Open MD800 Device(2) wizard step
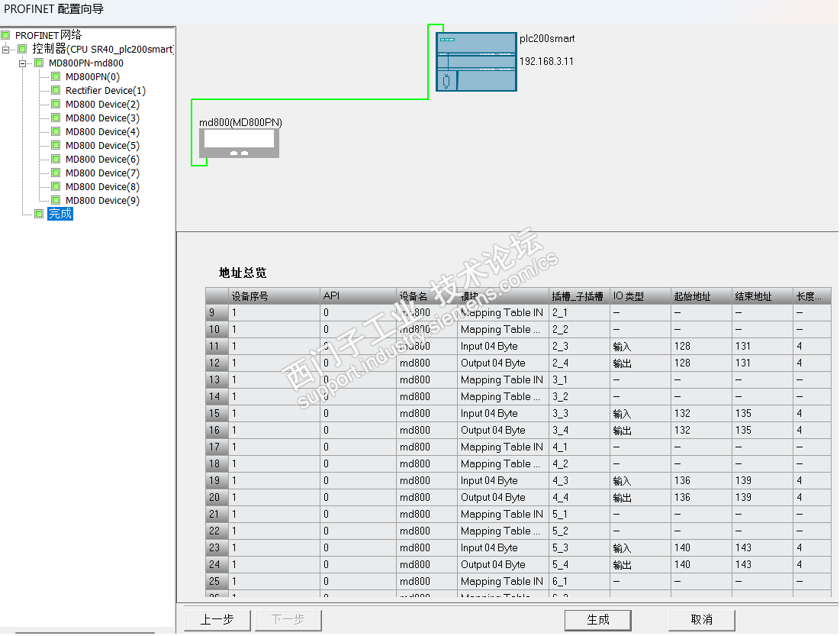840x636 pixels. pos(102,104)
